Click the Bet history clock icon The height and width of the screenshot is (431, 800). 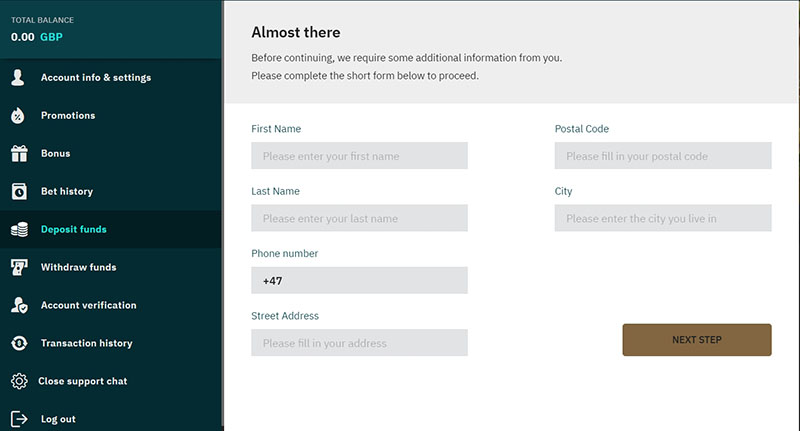click(19, 191)
